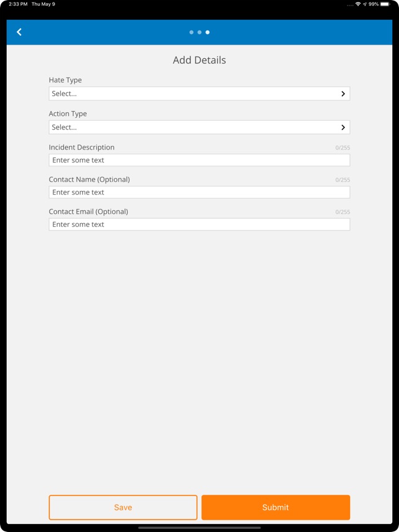Screen dimensions: 399x532
Task: Tap the chevron next to Hate Type Select
Action: [343, 93]
